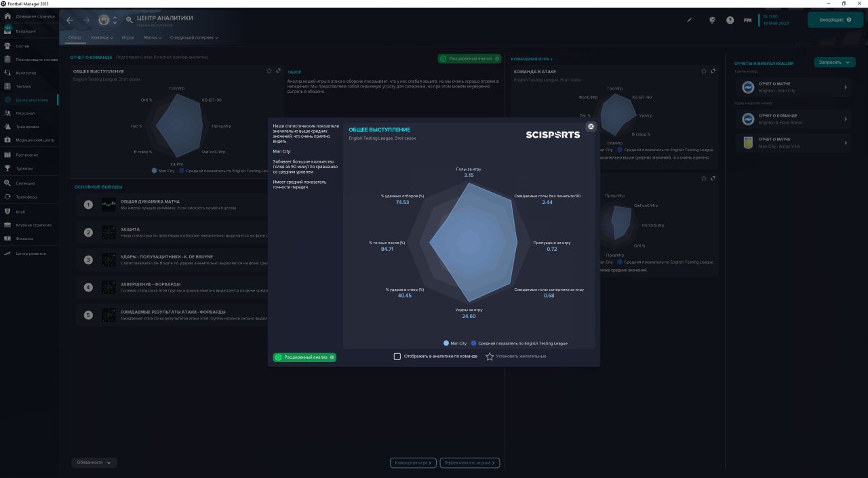
Task: Open Тренировки in the sidebar
Action: point(29,126)
